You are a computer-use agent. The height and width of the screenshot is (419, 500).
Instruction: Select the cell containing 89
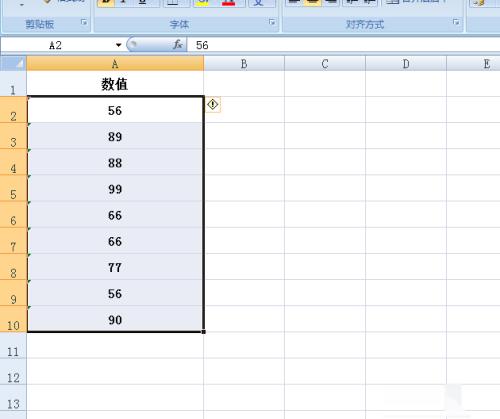[x=115, y=136]
